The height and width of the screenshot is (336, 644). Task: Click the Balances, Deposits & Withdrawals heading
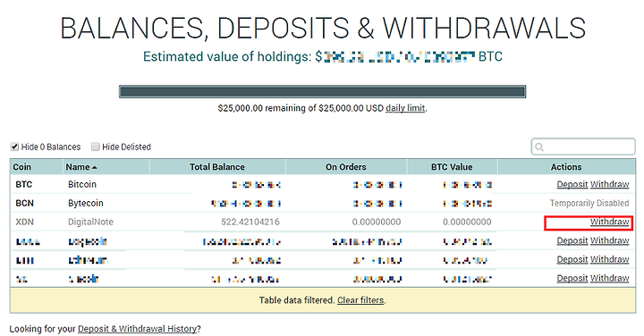click(323, 29)
